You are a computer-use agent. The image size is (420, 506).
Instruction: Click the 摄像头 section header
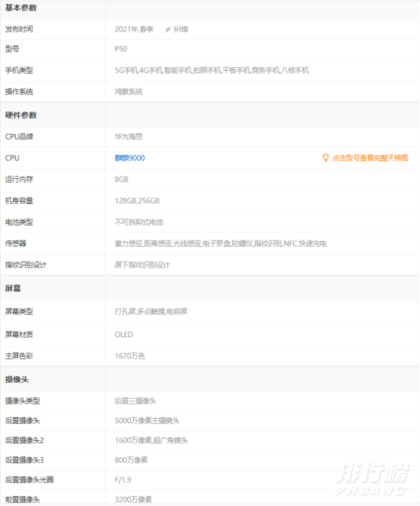(17, 380)
